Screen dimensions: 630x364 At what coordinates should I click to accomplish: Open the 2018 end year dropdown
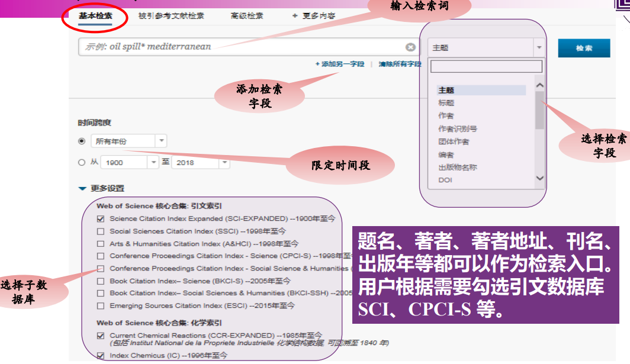tap(201, 162)
